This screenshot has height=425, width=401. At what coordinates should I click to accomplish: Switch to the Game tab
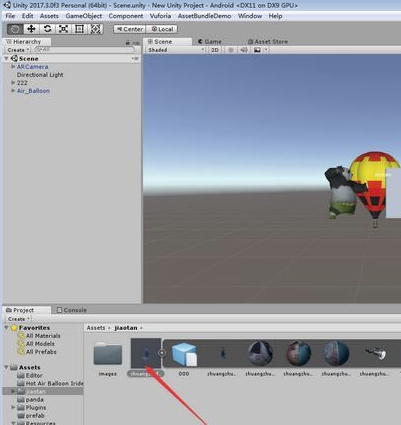210,42
